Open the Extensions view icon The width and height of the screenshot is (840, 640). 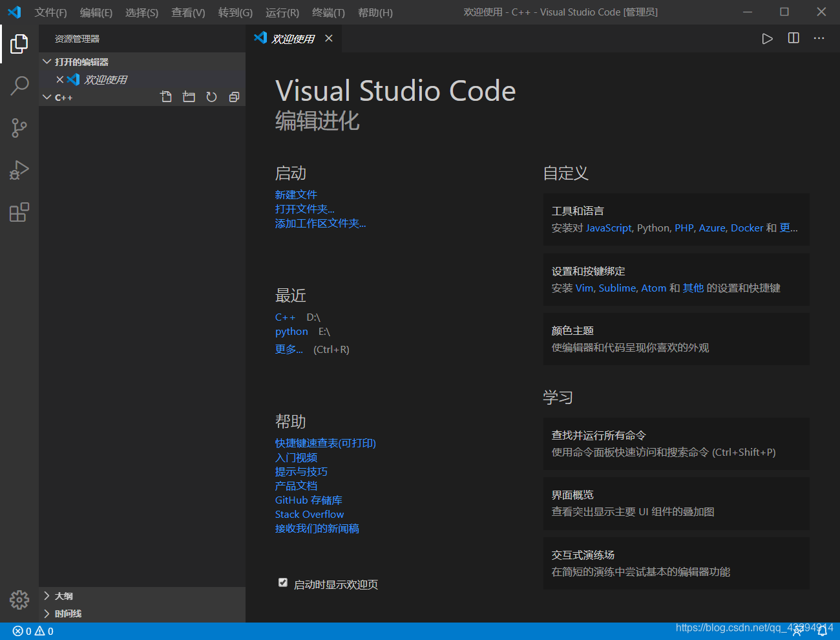19,212
